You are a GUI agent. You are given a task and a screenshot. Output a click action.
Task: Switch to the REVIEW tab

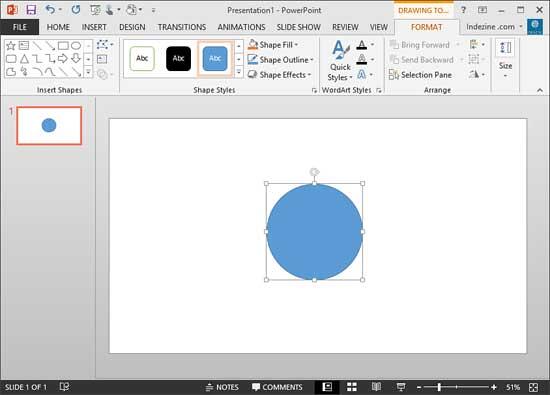345,27
